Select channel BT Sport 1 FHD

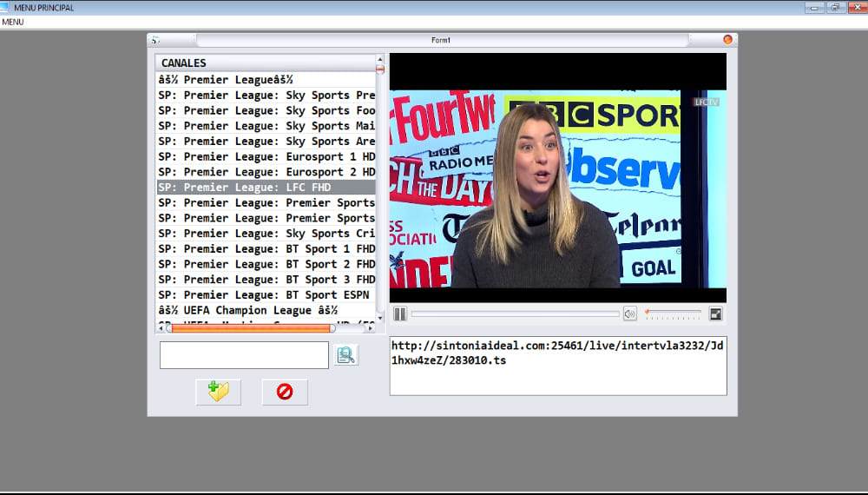266,249
